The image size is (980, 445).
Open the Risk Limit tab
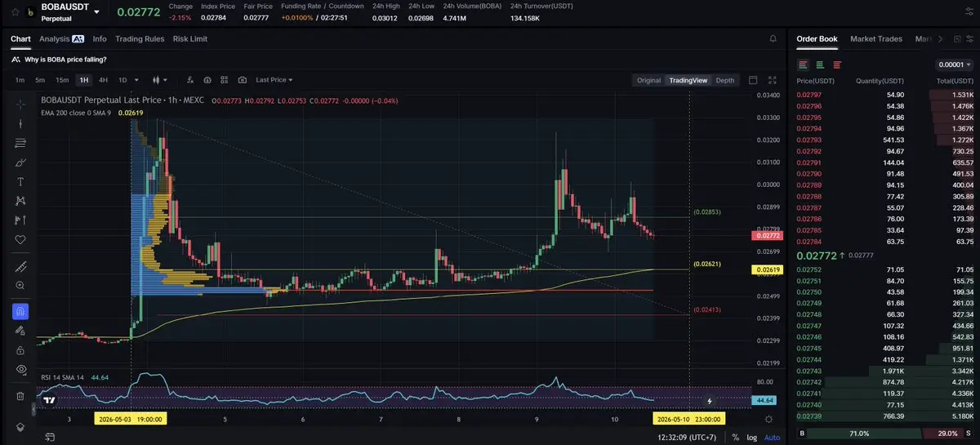pos(190,38)
